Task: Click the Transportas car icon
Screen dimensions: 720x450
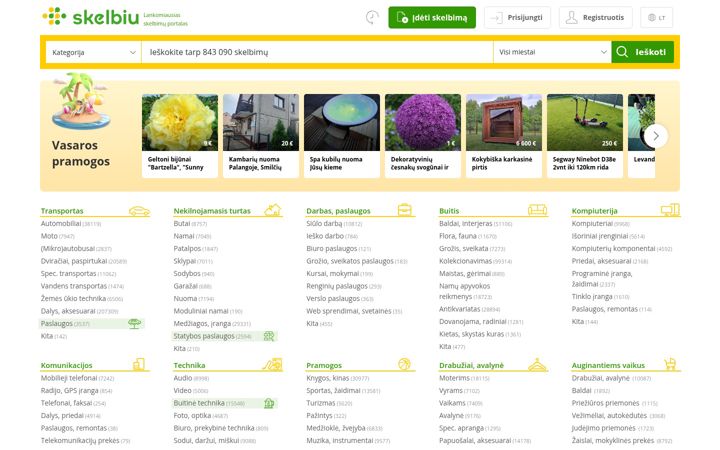Action: pyautogui.click(x=139, y=211)
